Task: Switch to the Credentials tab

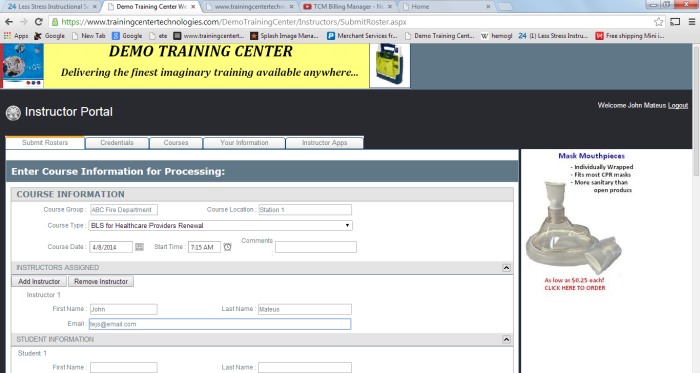Action: (117, 143)
